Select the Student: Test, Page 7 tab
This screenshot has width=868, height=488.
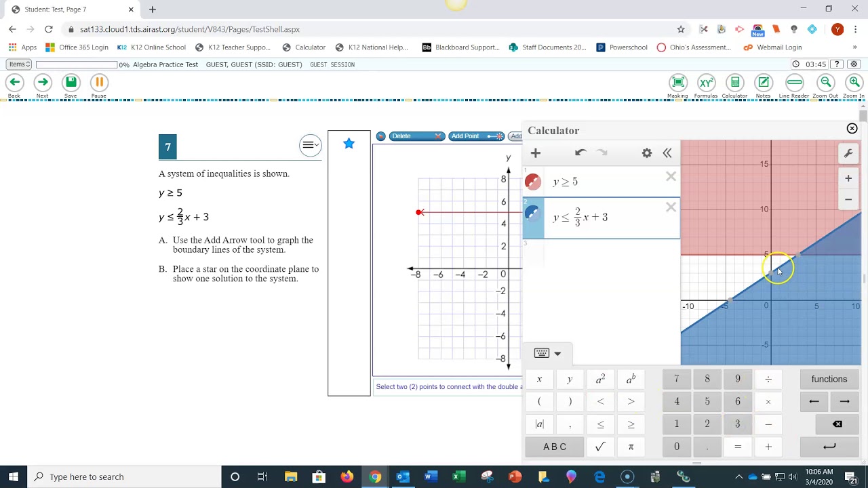71,9
